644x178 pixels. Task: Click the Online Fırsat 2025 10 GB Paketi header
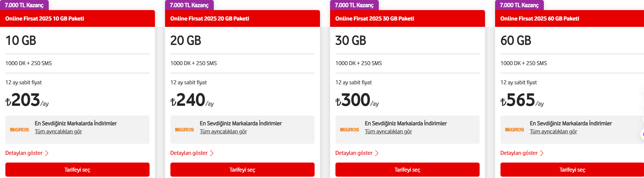(x=45, y=18)
